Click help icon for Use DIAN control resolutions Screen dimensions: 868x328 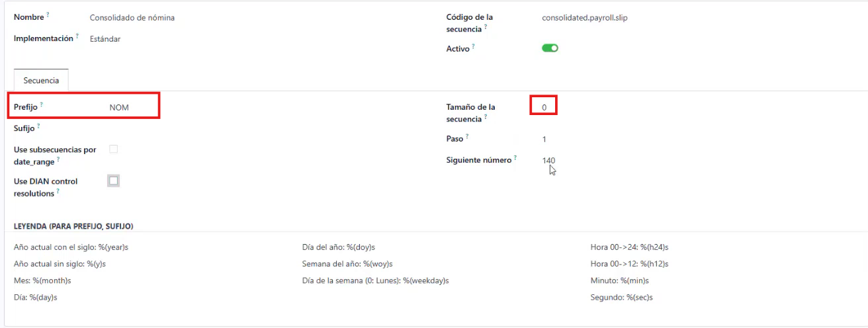point(58,192)
